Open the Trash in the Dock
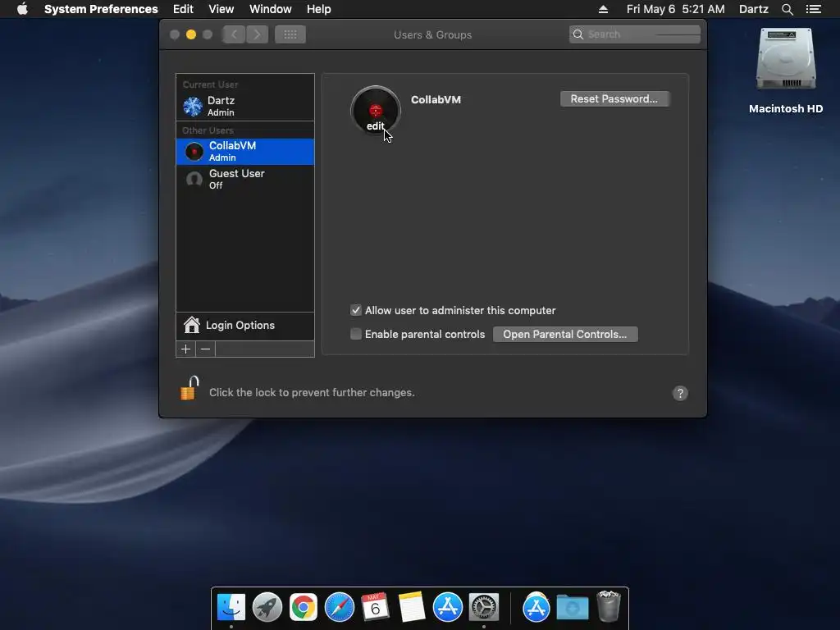The width and height of the screenshot is (840, 630). [x=609, y=606]
